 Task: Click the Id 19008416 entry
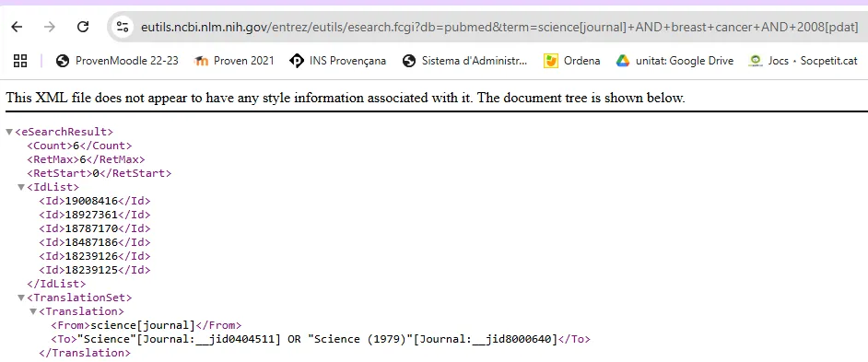pyautogui.click(x=95, y=201)
